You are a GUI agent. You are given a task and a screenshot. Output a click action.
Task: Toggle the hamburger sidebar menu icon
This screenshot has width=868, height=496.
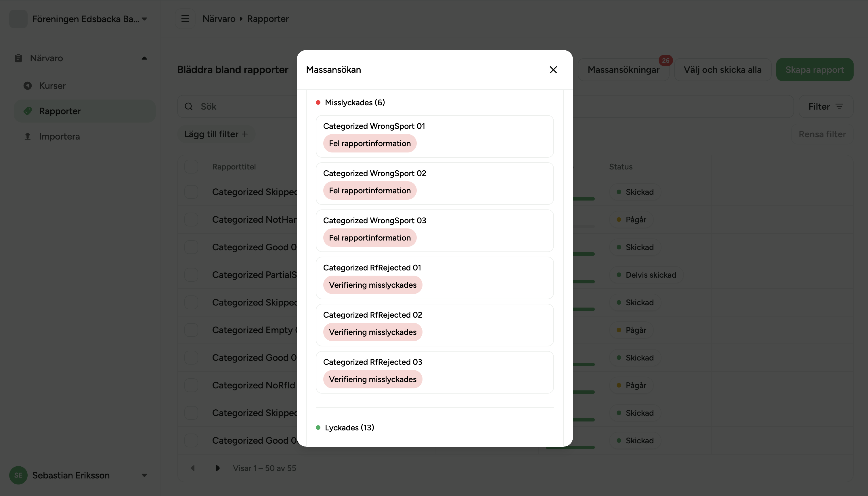click(185, 19)
